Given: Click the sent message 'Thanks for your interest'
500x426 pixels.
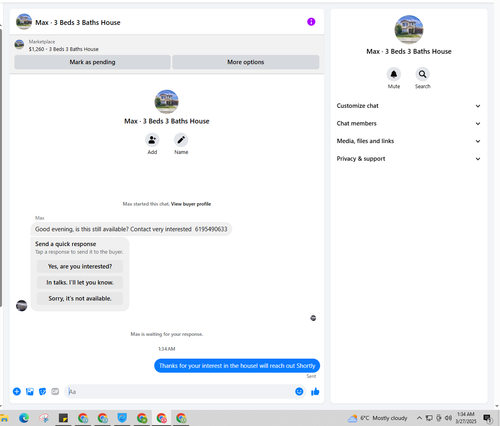Looking at the screenshot, I should pyautogui.click(x=237, y=366).
